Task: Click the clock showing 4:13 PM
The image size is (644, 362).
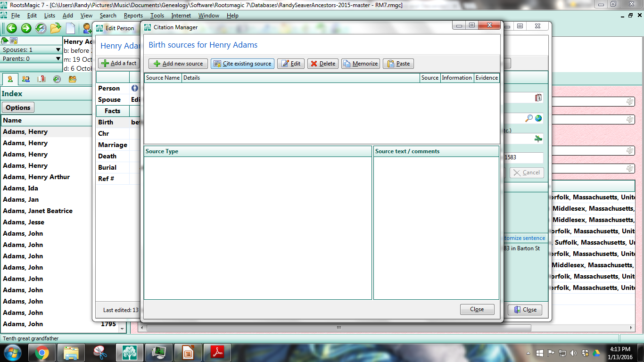Action: click(620, 349)
